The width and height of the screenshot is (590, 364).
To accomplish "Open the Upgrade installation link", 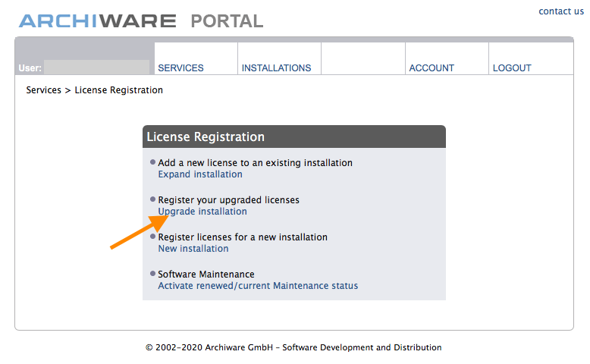I will (x=202, y=211).
